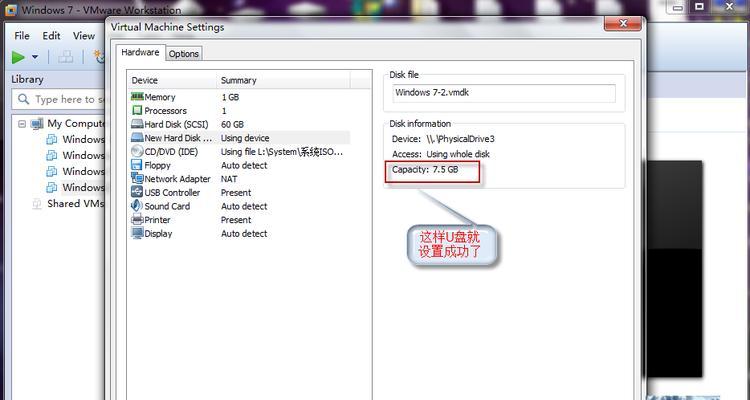Screen dimensions: 750x400
Task: Click the Device column header
Action: (x=172, y=80)
